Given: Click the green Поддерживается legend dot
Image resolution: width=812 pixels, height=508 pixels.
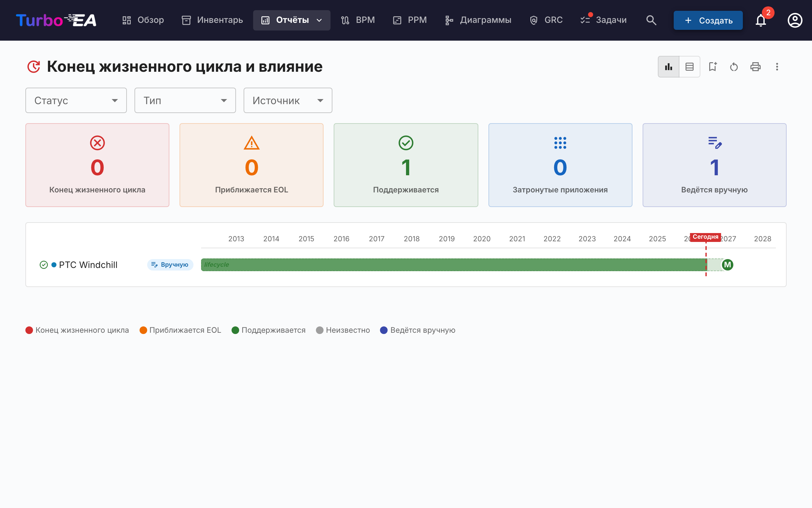Looking at the screenshot, I should click(235, 330).
